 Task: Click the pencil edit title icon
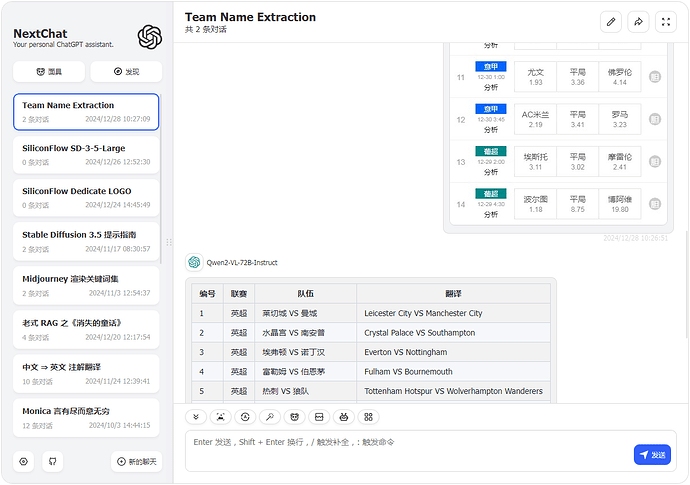point(611,22)
